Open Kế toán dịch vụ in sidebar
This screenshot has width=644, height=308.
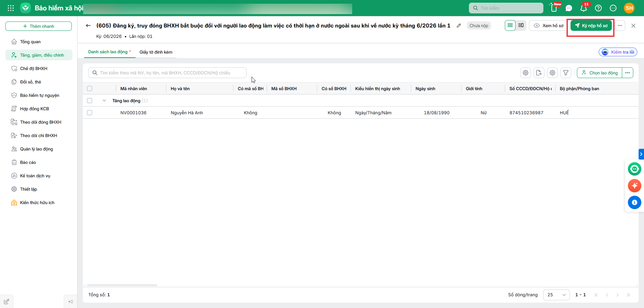(x=39, y=176)
